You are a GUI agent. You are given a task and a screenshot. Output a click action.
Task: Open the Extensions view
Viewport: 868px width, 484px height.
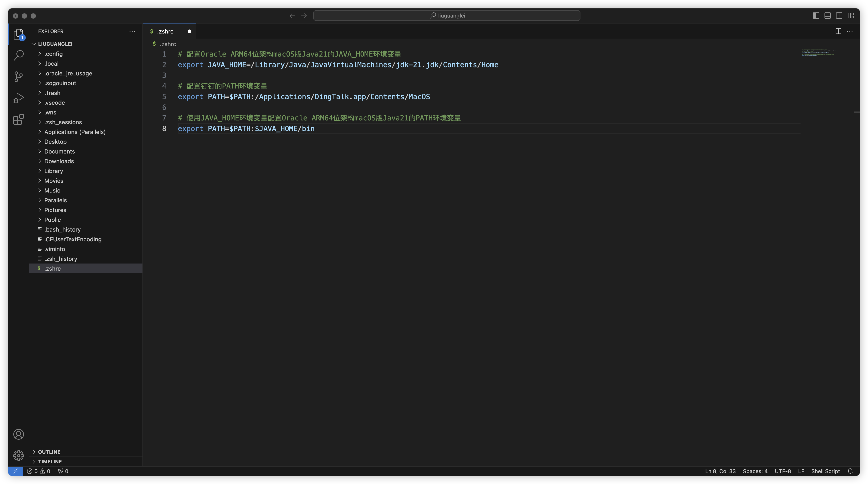click(19, 119)
